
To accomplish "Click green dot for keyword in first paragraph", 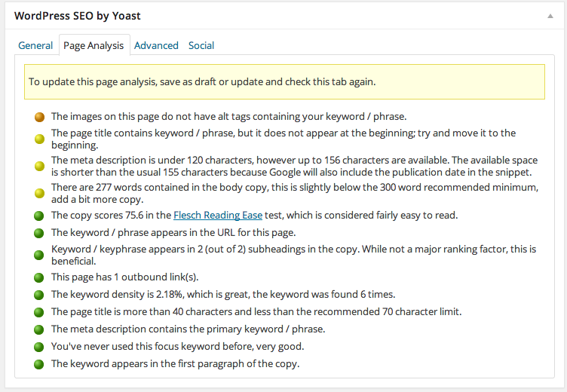I will pyautogui.click(x=39, y=364).
